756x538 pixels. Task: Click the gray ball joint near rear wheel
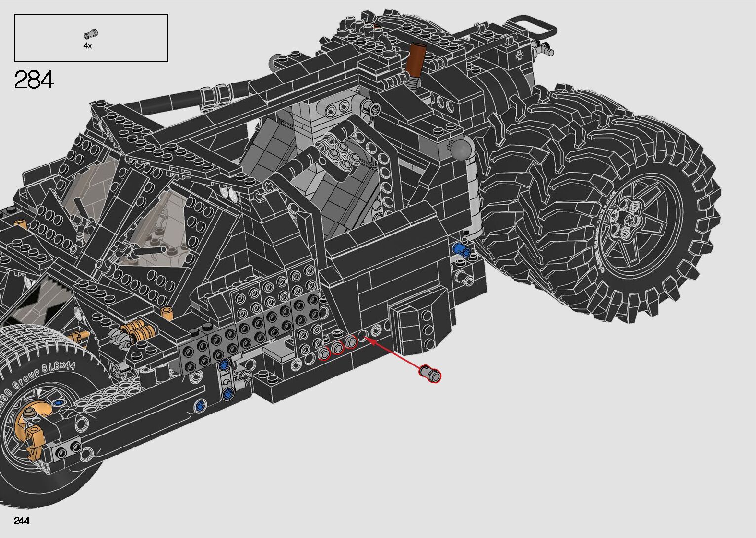pos(462,149)
